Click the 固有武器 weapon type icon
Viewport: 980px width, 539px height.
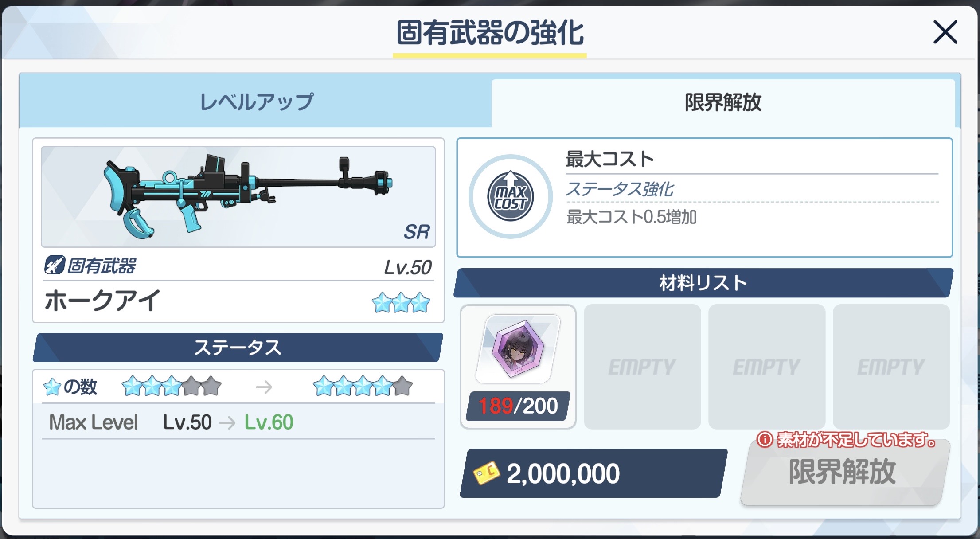pyautogui.click(x=55, y=265)
